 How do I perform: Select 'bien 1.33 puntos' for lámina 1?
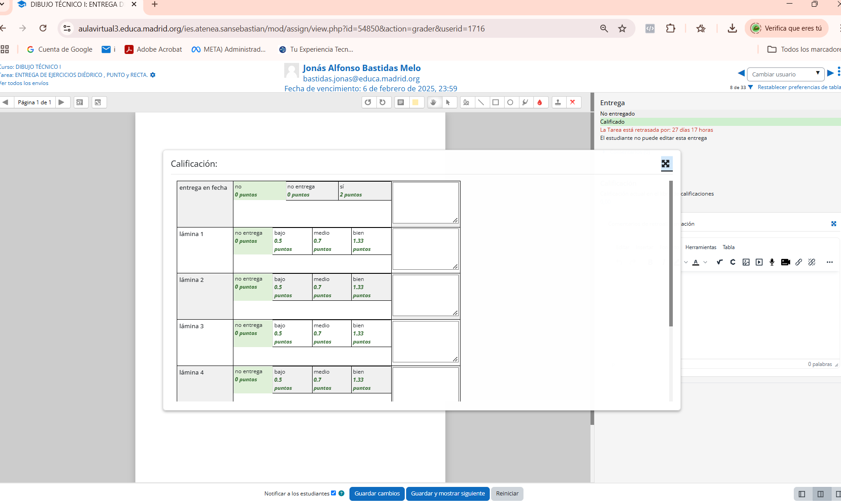(x=371, y=241)
